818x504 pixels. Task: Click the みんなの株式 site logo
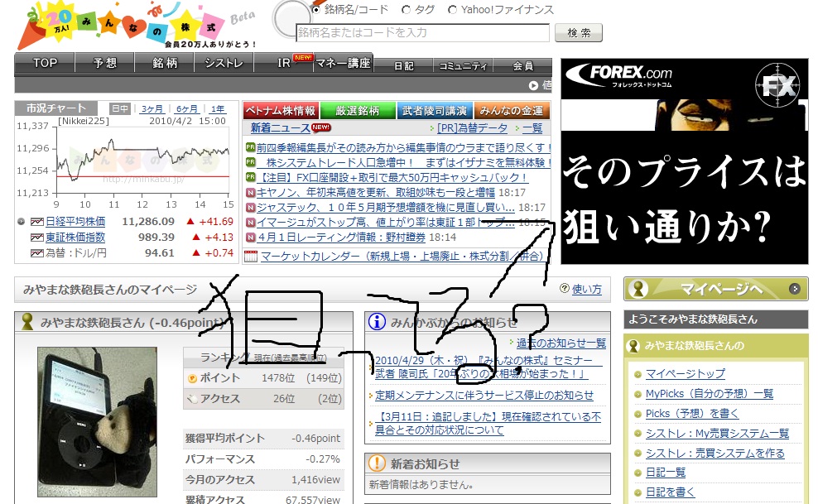point(138,26)
